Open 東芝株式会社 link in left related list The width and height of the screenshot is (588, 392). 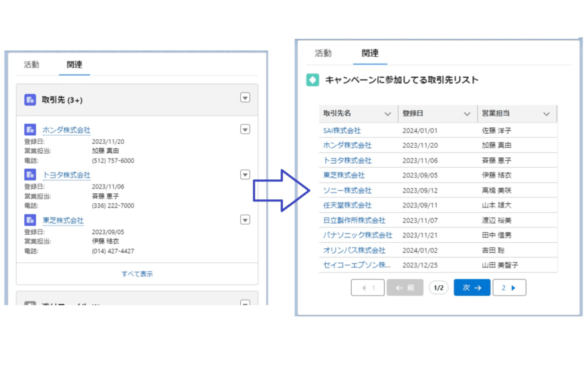tap(63, 220)
